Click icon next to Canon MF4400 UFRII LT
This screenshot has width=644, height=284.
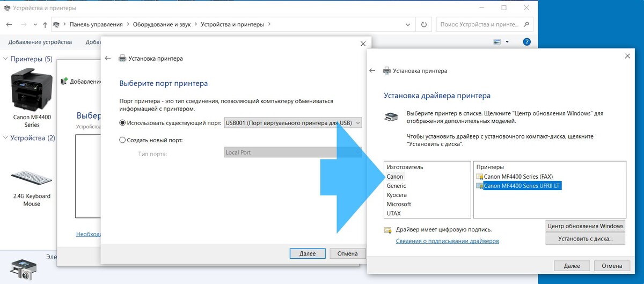(x=479, y=186)
